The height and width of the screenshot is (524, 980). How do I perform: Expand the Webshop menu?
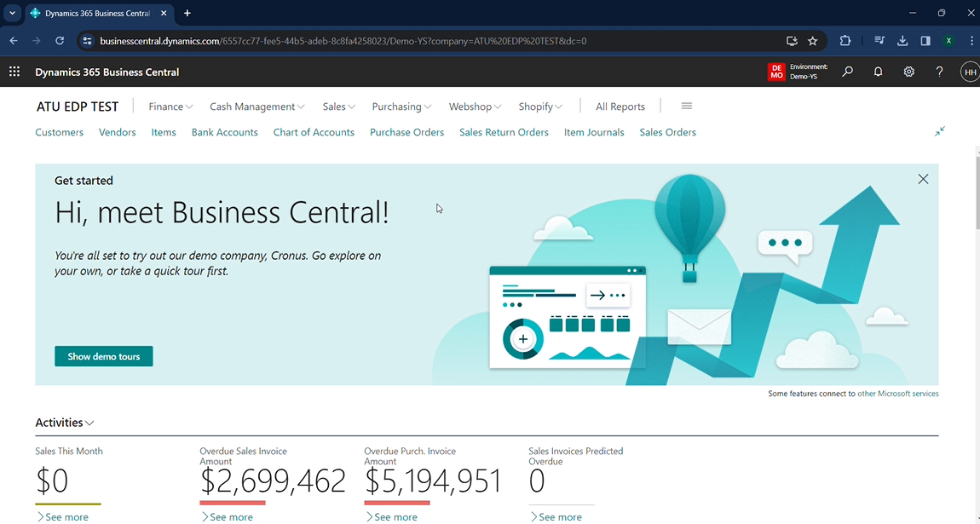point(475,107)
